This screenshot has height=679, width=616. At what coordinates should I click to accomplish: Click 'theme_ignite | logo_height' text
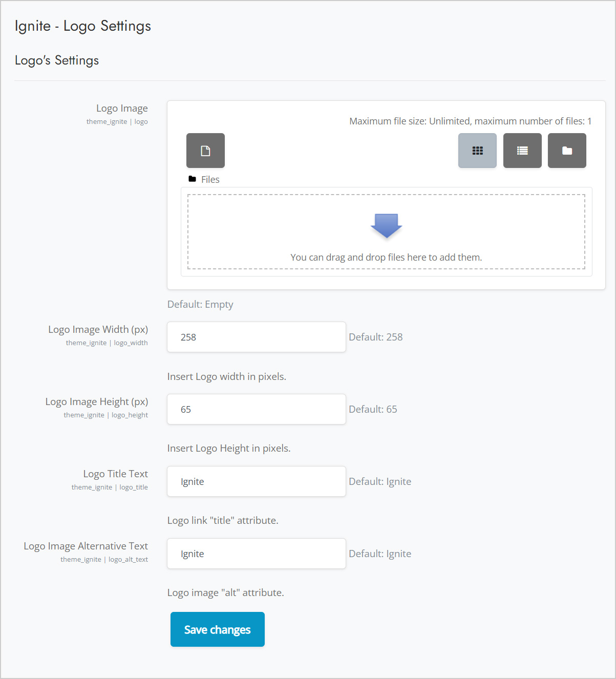point(105,415)
